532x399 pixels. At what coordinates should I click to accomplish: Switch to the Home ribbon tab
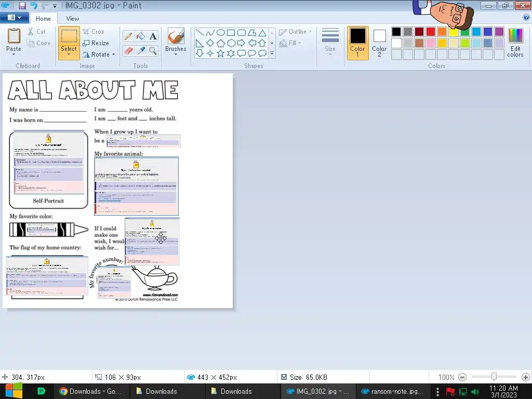[43, 19]
